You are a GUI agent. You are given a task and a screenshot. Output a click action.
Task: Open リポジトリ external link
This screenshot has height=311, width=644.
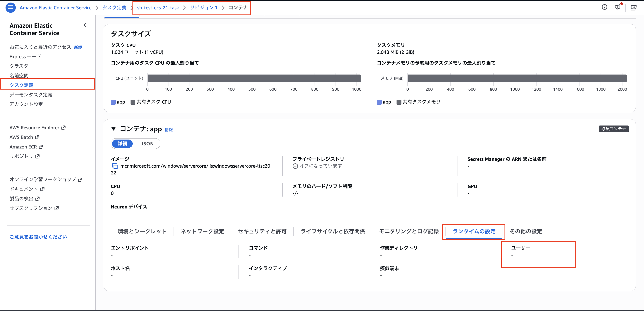tap(24, 156)
